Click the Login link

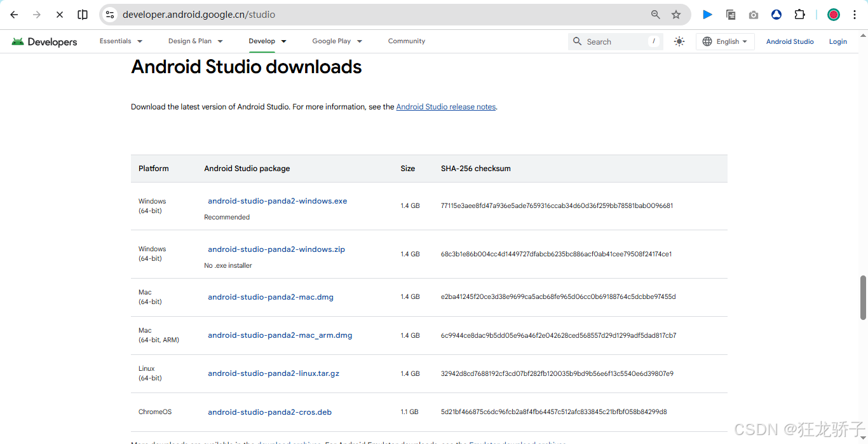[838, 41]
